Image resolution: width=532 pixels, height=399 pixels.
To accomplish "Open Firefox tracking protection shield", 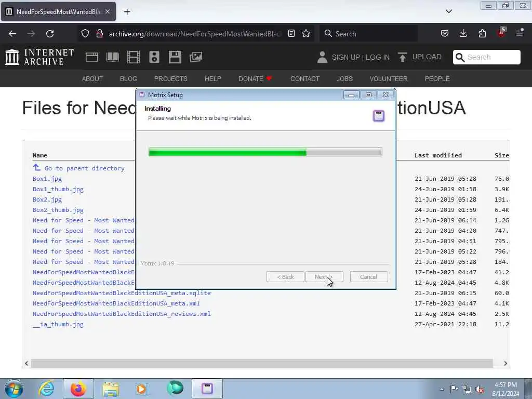I will pyautogui.click(x=85, y=34).
